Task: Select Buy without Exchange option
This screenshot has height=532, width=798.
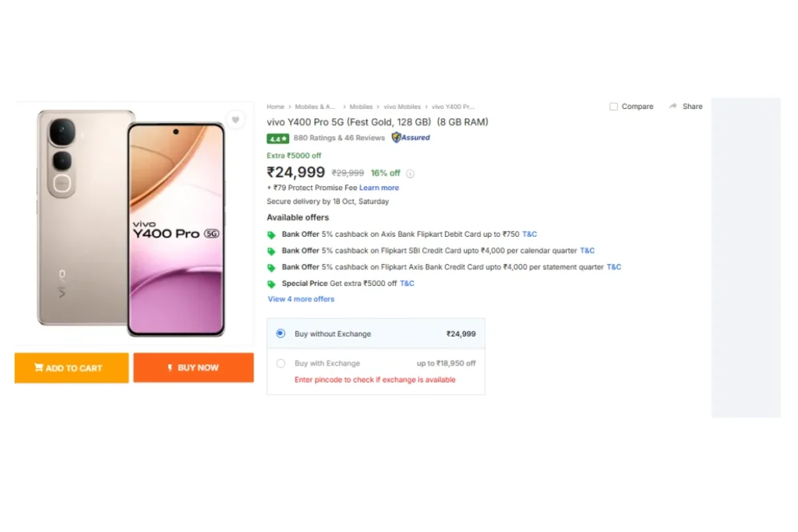Action: [x=281, y=333]
